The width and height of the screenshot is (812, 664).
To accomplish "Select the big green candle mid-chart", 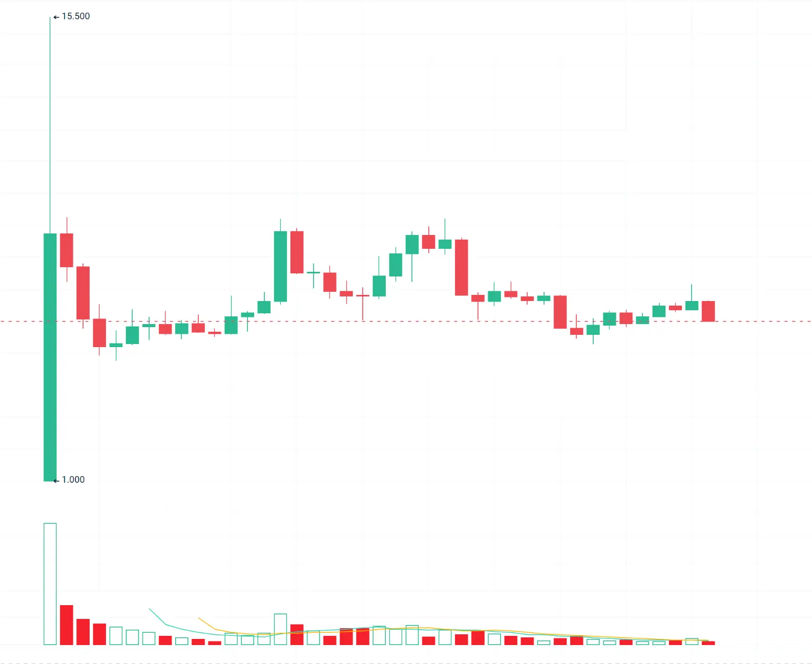I will click(x=280, y=266).
